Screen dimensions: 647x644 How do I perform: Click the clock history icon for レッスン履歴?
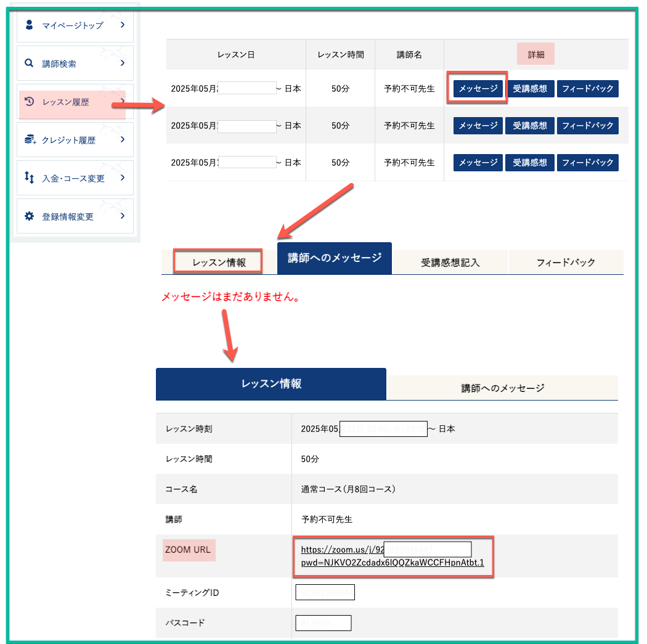tap(29, 102)
